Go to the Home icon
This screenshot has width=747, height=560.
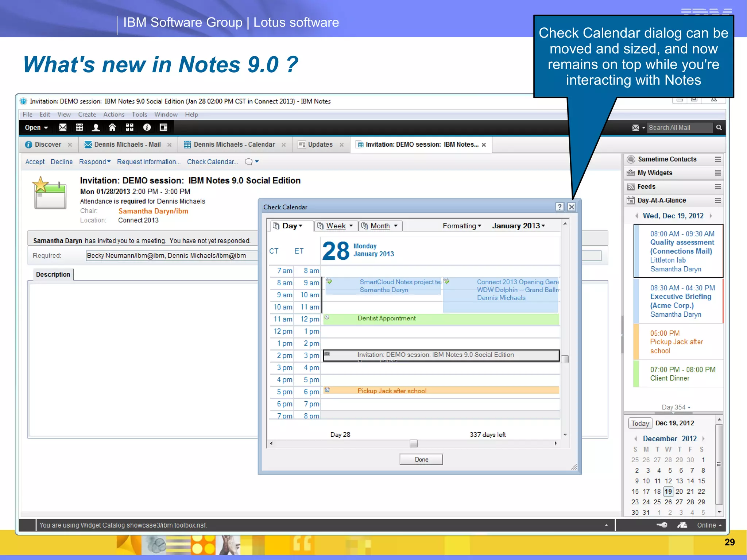(x=112, y=127)
